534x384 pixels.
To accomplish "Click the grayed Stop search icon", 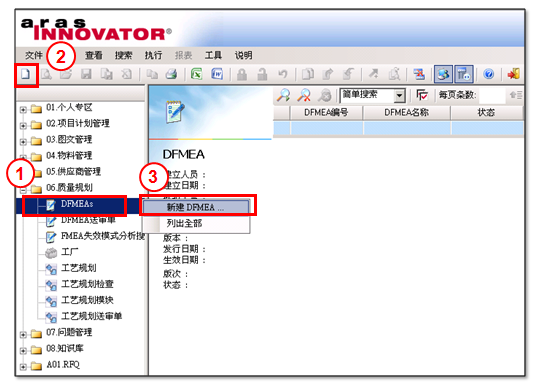I will 325,95.
